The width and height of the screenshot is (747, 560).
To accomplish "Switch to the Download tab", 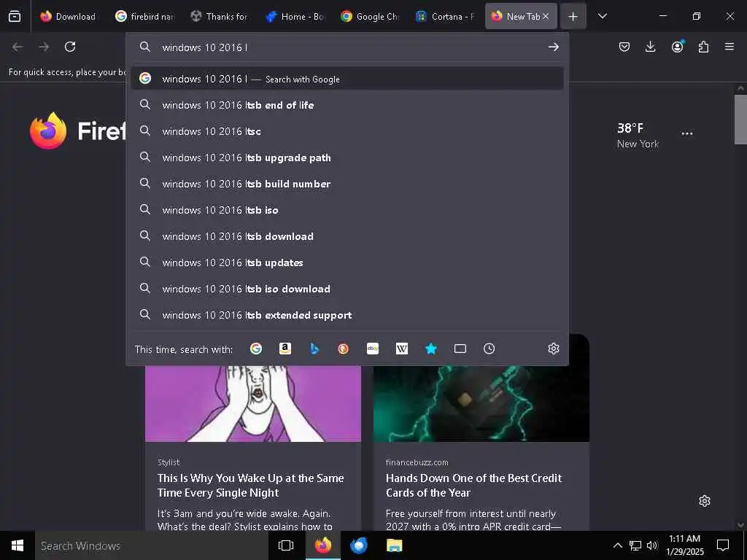I will pyautogui.click(x=68, y=17).
